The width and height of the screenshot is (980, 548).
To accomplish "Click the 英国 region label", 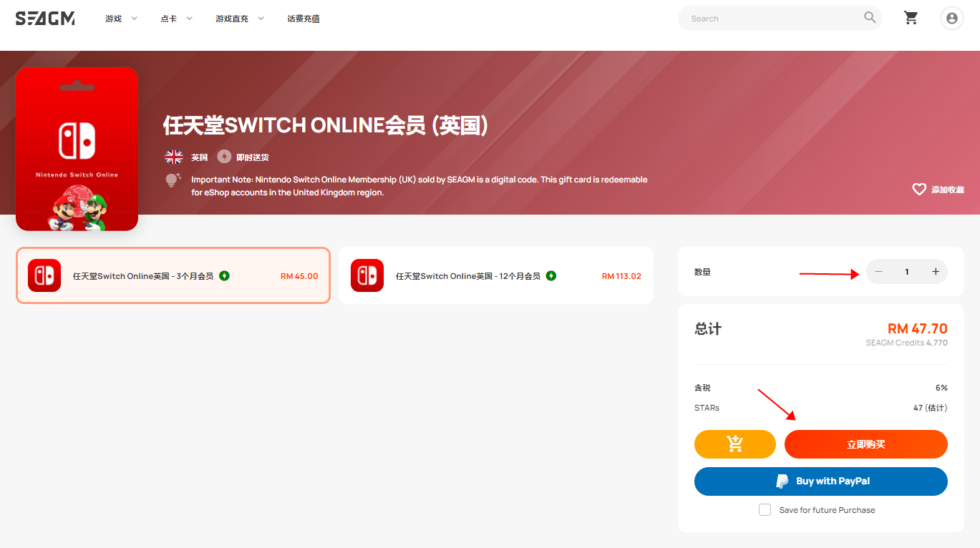I will click(x=199, y=157).
